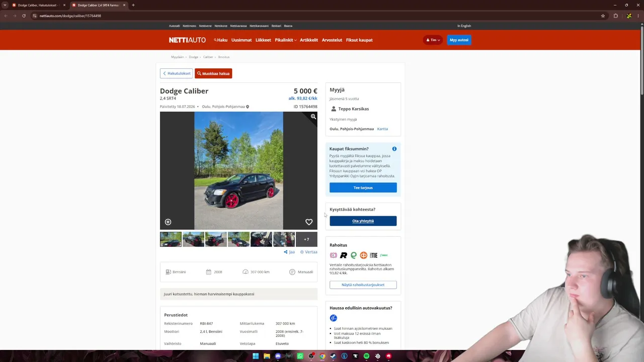The height and width of the screenshot is (362, 644).
Task: Click the Vertaa compare link
Action: pos(309,252)
